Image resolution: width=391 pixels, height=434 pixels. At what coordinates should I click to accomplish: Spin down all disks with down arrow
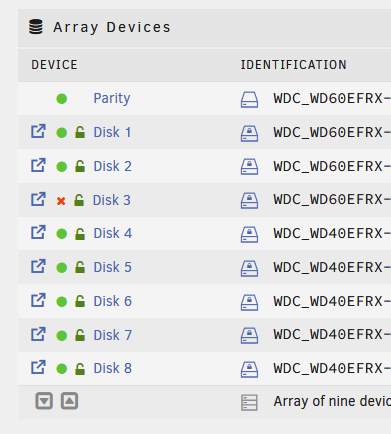click(44, 401)
